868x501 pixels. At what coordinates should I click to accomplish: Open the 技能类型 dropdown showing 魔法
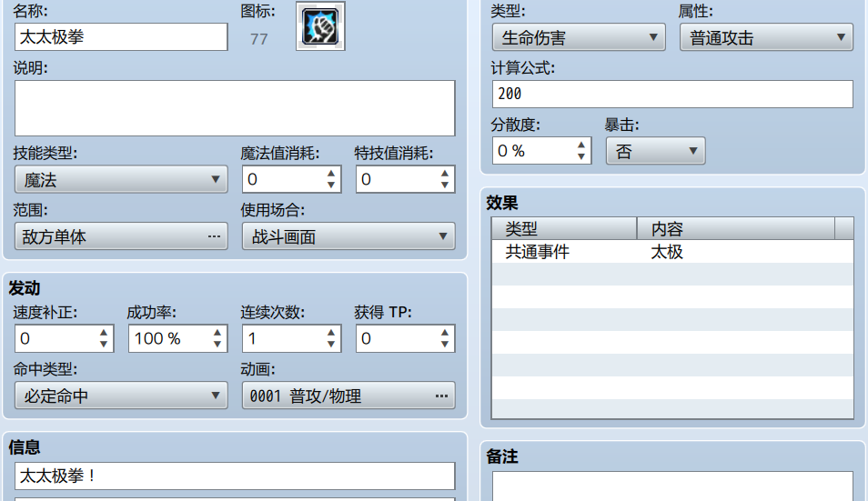(121, 180)
